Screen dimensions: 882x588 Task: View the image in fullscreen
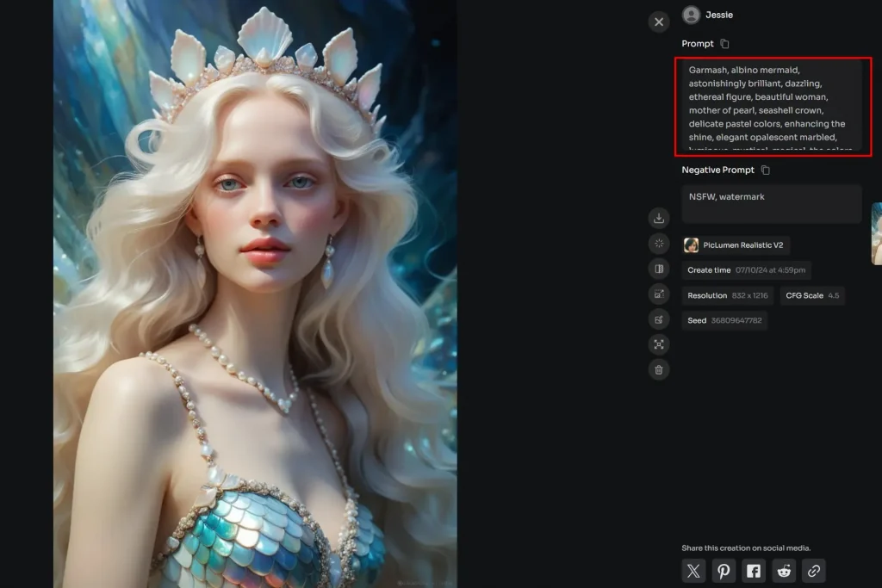658,344
